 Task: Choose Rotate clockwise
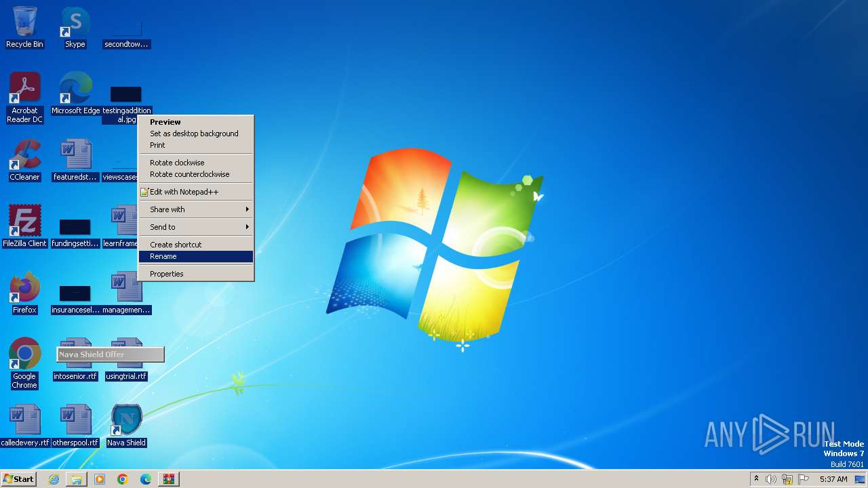pyautogui.click(x=196, y=163)
